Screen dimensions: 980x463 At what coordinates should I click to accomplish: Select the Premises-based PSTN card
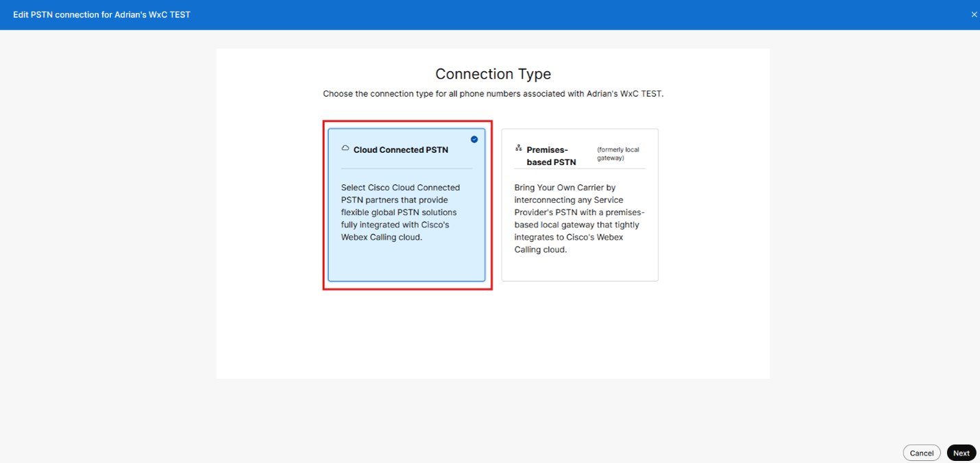coord(580,205)
